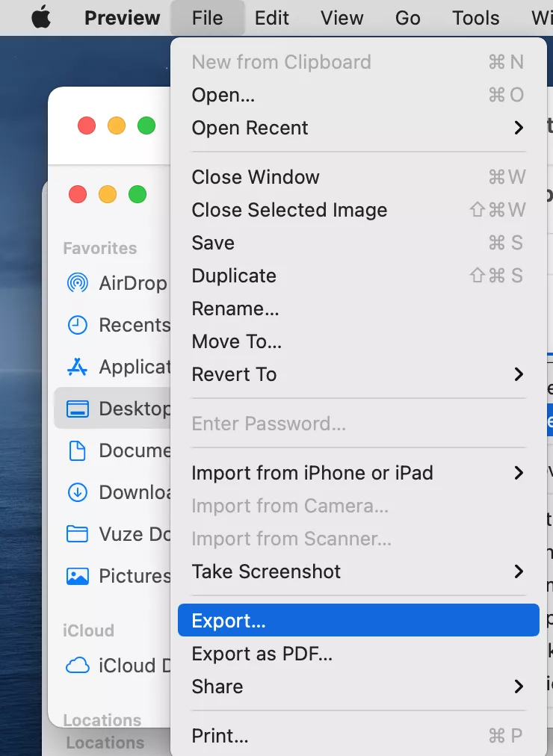Click the AirDrop icon in sidebar
Screen dimensions: 553x756
pyautogui.click(x=77, y=283)
